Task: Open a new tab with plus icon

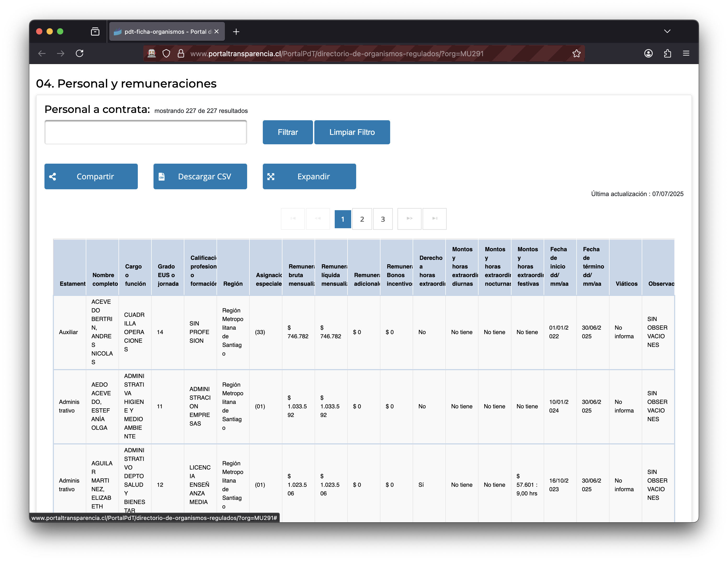Action: tap(236, 32)
